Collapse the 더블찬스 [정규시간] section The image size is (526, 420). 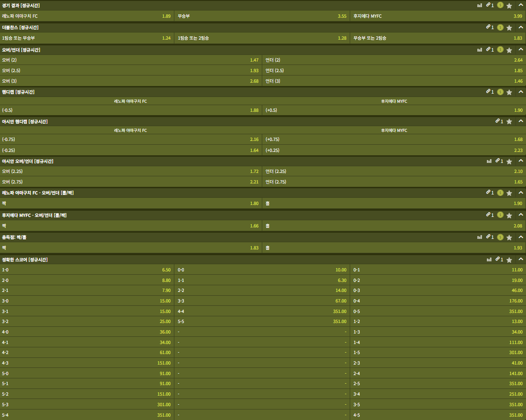pyautogui.click(x=521, y=28)
